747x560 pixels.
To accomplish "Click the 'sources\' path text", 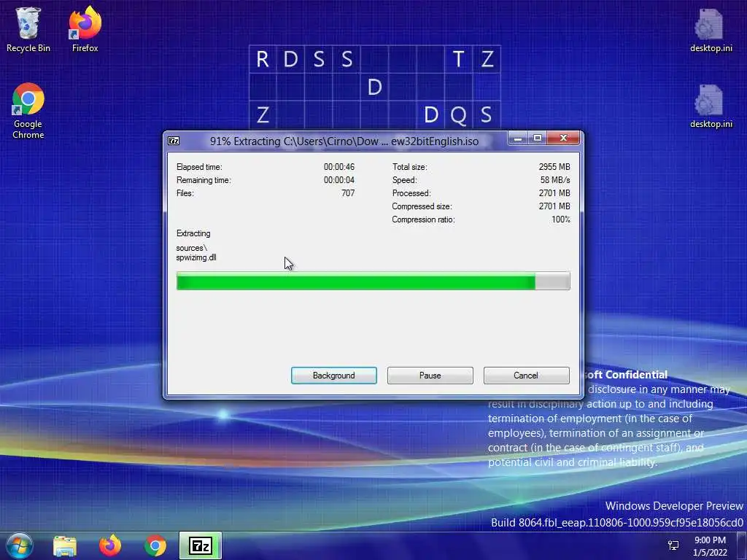I will [192, 248].
